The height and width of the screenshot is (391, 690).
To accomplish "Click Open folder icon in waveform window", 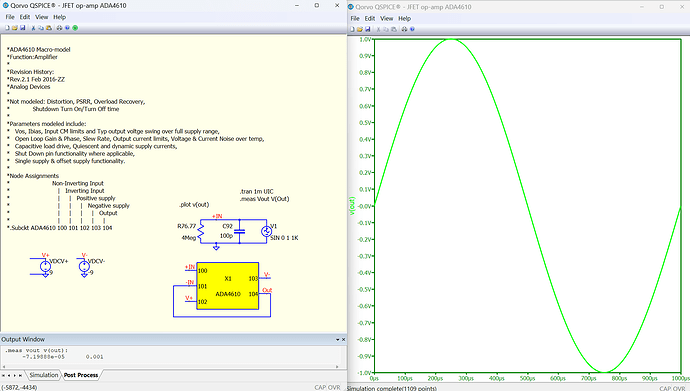I will pos(360,29).
